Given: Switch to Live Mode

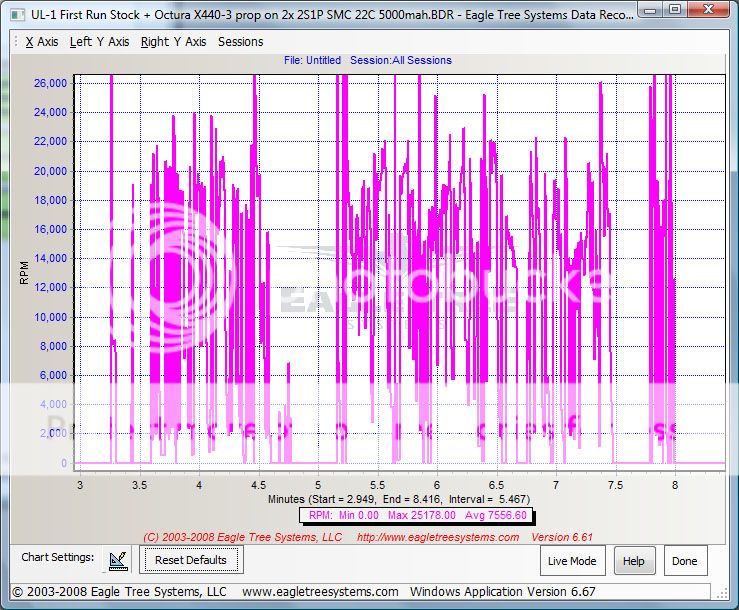Looking at the screenshot, I should (572, 561).
